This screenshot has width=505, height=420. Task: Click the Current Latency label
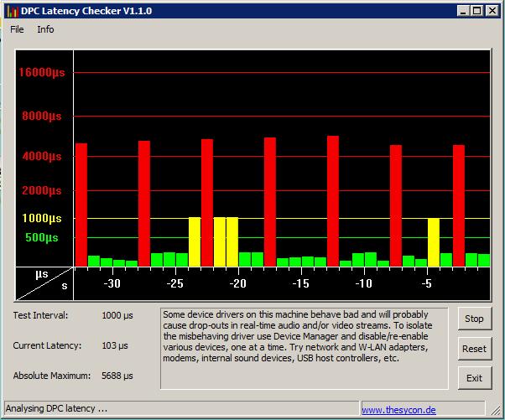[x=47, y=345]
